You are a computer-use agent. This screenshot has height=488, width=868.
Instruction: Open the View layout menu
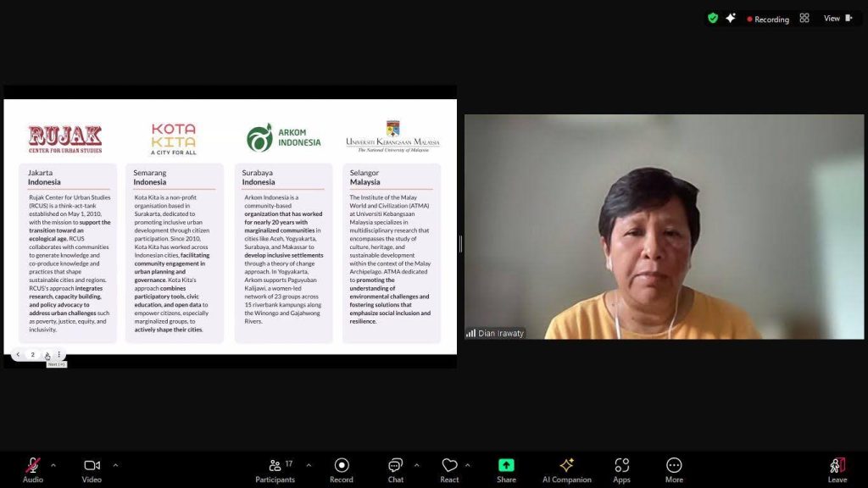tap(837, 19)
